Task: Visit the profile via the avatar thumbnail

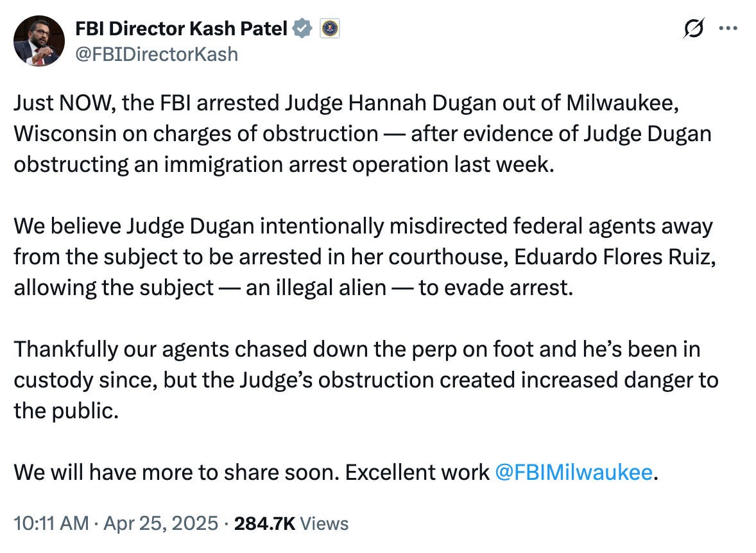Action: pyautogui.click(x=40, y=40)
